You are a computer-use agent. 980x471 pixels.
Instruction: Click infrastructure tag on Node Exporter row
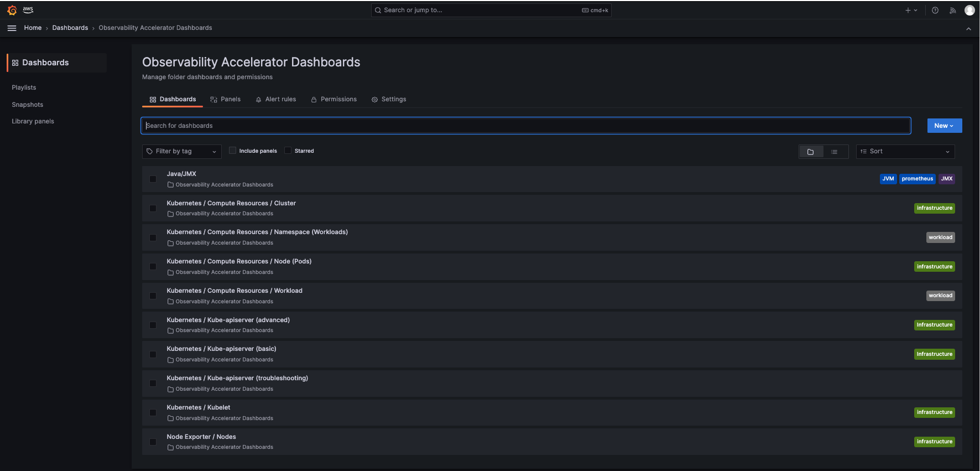pos(934,442)
